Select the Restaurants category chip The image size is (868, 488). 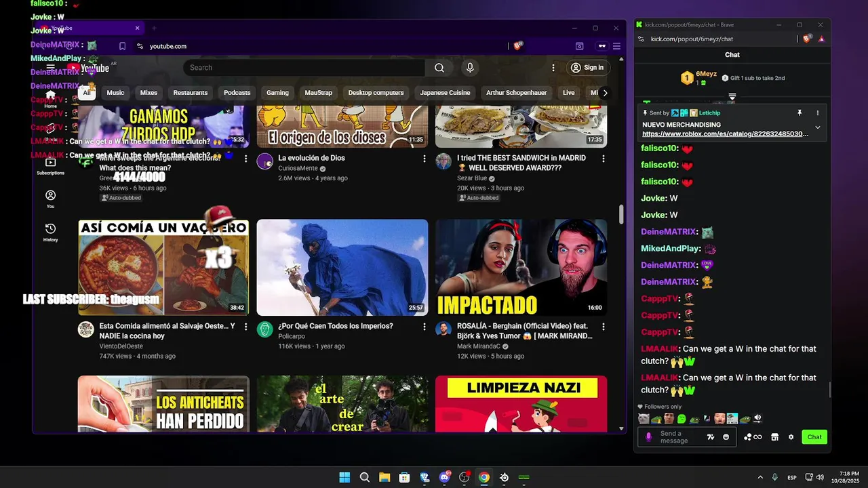click(x=190, y=93)
